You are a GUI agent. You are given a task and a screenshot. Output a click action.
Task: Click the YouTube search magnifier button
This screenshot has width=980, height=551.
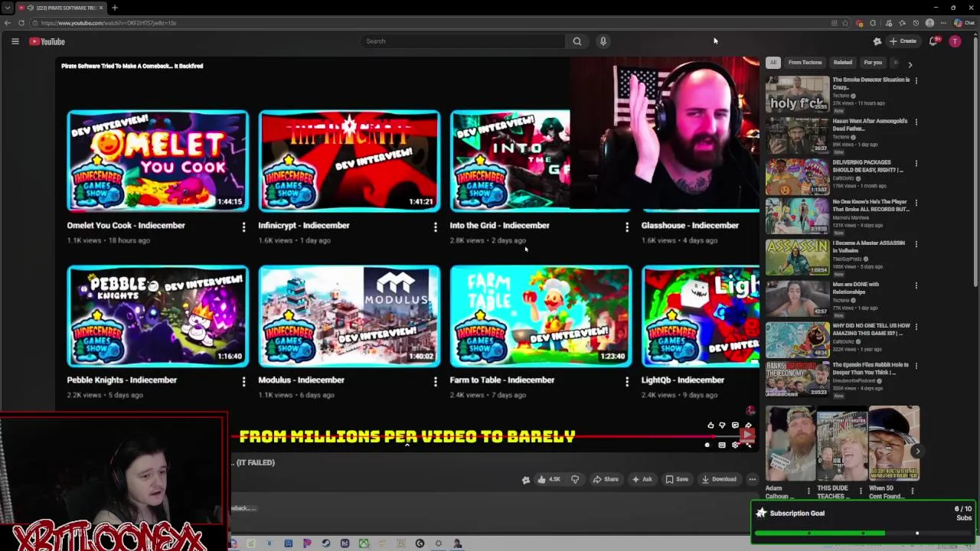[577, 41]
